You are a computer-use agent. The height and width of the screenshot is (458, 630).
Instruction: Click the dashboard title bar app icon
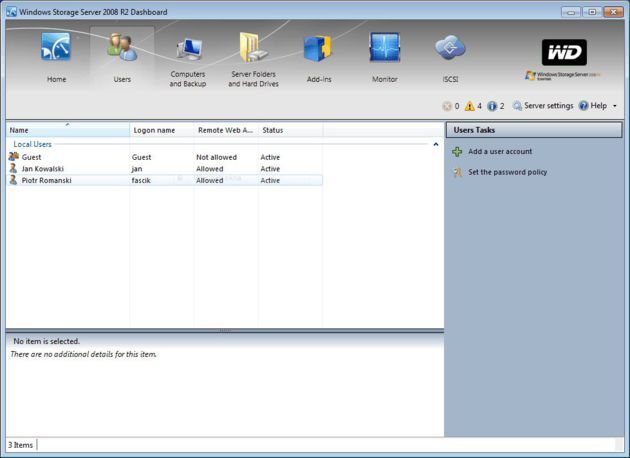11,12
